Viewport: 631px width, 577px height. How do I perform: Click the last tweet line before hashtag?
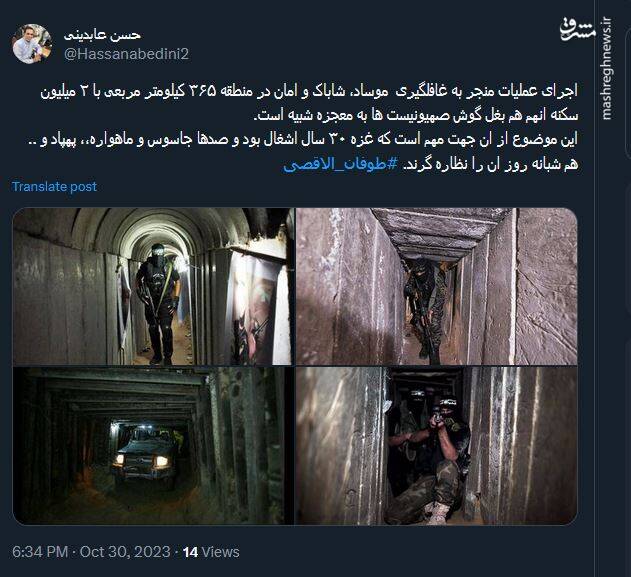tap(491, 165)
